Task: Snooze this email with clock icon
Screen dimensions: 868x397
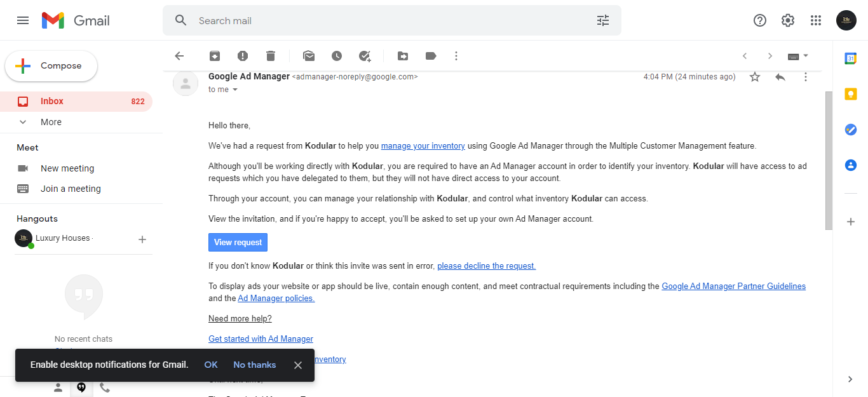Action: [x=337, y=56]
